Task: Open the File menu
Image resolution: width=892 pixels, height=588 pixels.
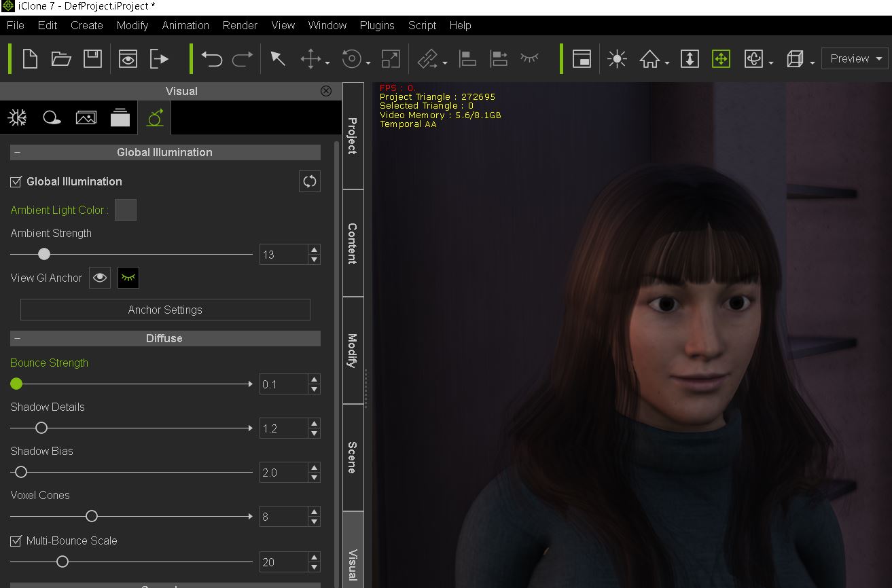Action: [x=15, y=25]
